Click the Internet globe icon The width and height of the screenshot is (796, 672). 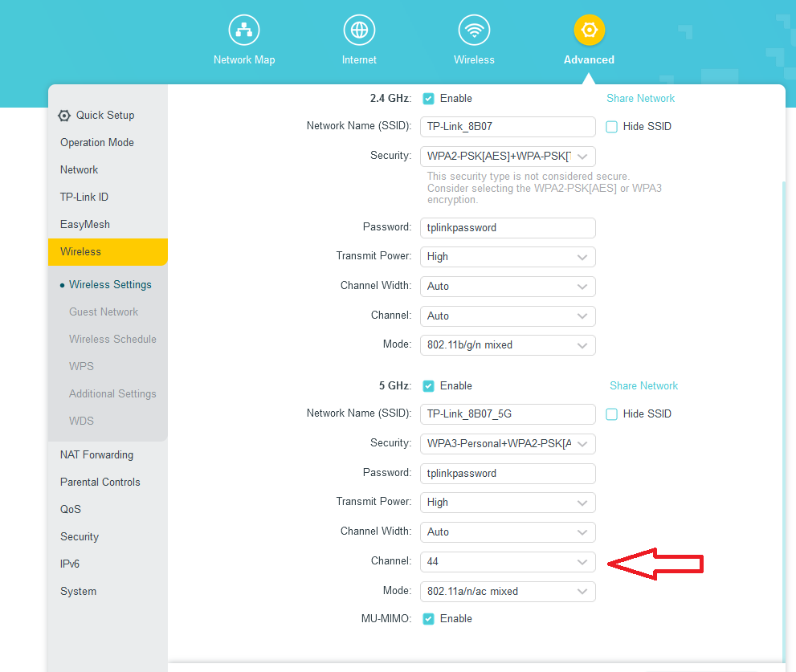[359, 31]
